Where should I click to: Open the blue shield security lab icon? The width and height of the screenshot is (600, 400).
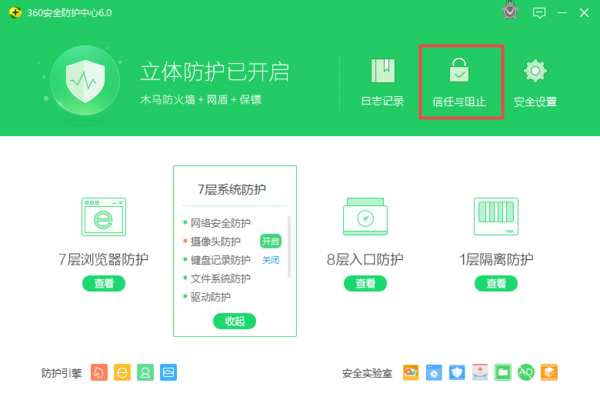tap(457, 372)
